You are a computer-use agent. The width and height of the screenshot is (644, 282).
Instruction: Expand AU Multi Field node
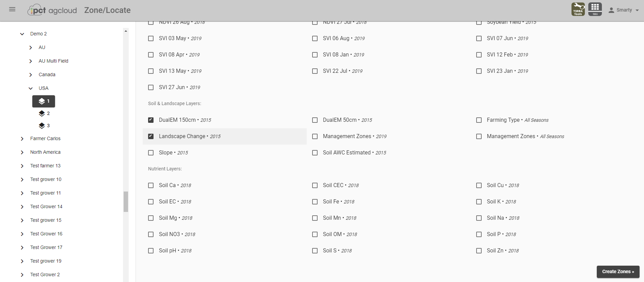[31, 61]
